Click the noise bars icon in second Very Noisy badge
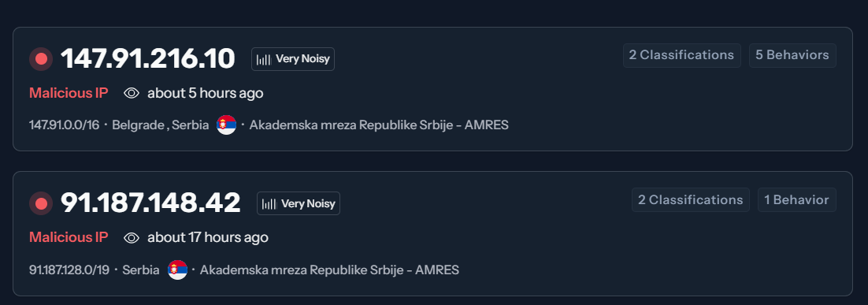The image size is (868, 305). click(269, 203)
